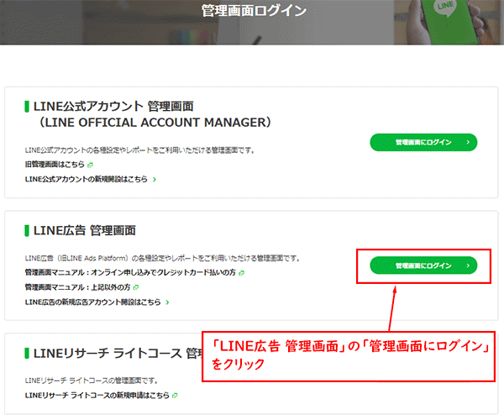
Task: Open 管理画面マニュアル：上記以外の方 link
Action: click(78, 287)
